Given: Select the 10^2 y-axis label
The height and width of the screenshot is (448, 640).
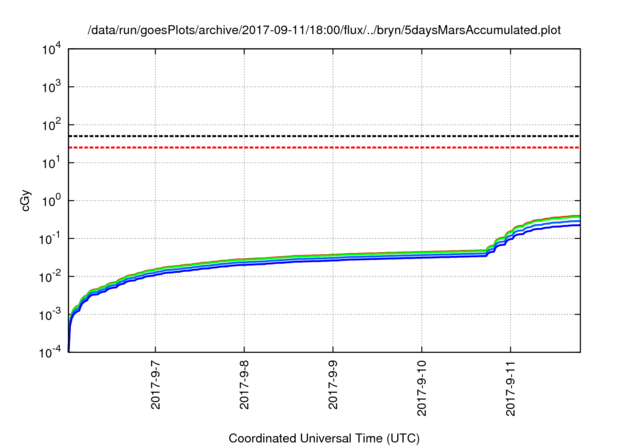Looking at the screenshot, I should 51,125.
